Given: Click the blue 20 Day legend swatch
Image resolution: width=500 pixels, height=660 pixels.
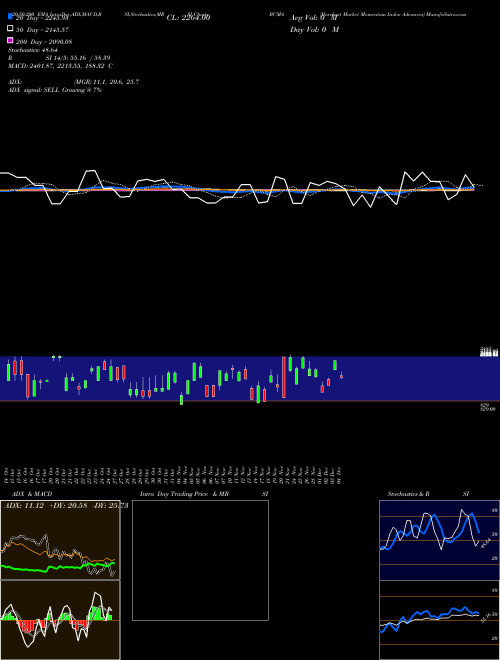Looking at the screenshot, I should point(10,16).
